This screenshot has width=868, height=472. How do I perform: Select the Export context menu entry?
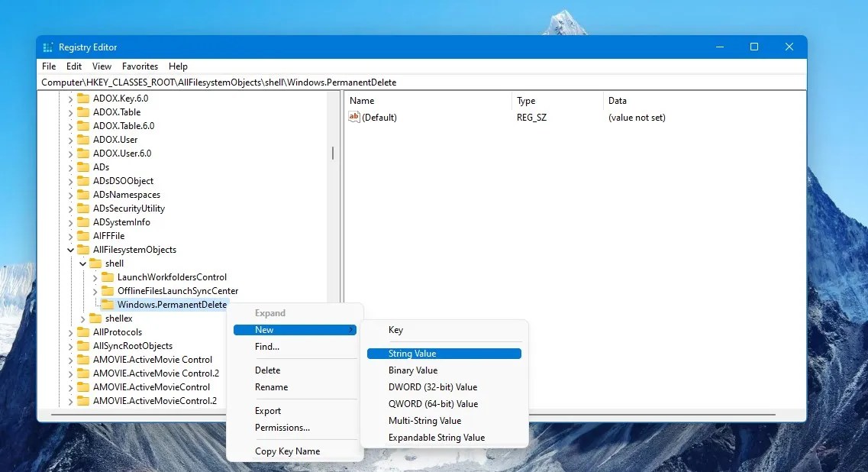point(267,411)
